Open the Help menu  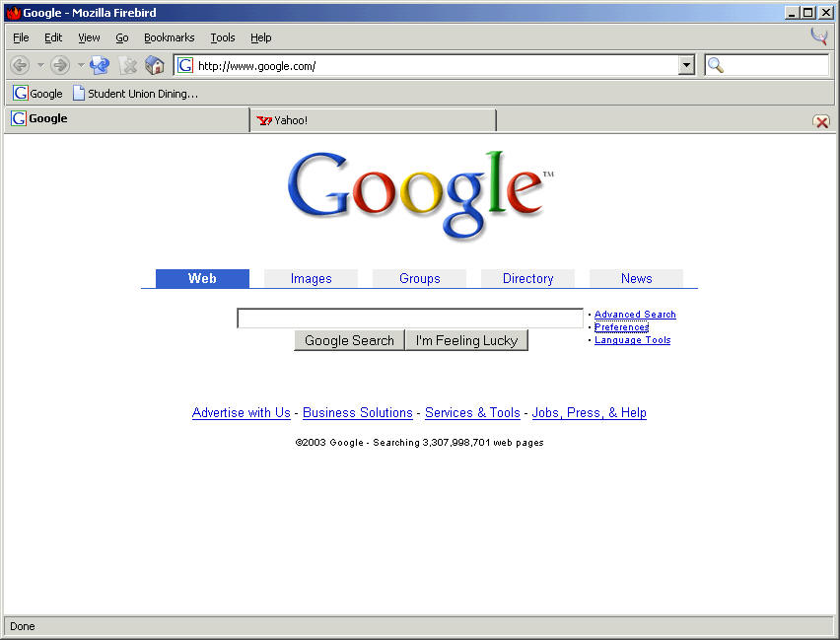pyautogui.click(x=261, y=37)
